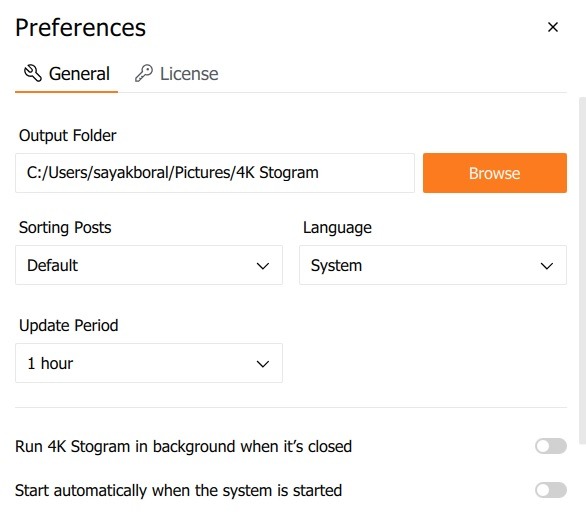Click the Sorting Posts label
The height and width of the screenshot is (521, 586).
pos(65,228)
